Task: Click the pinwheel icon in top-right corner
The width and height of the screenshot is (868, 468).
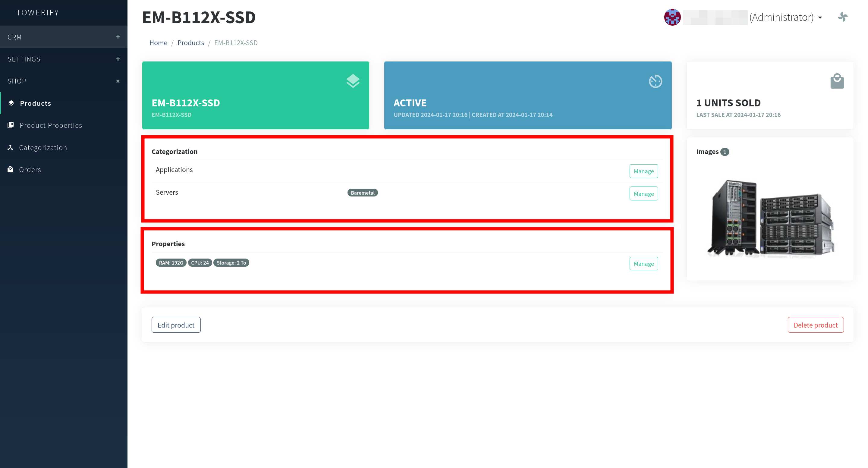Action: tap(842, 17)
